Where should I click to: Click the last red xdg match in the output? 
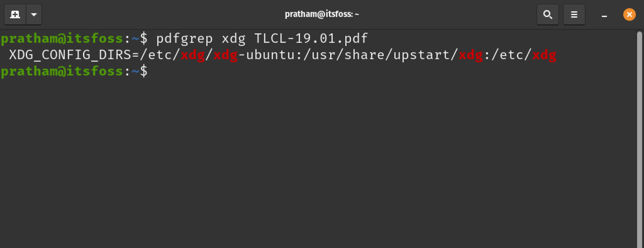544,55
